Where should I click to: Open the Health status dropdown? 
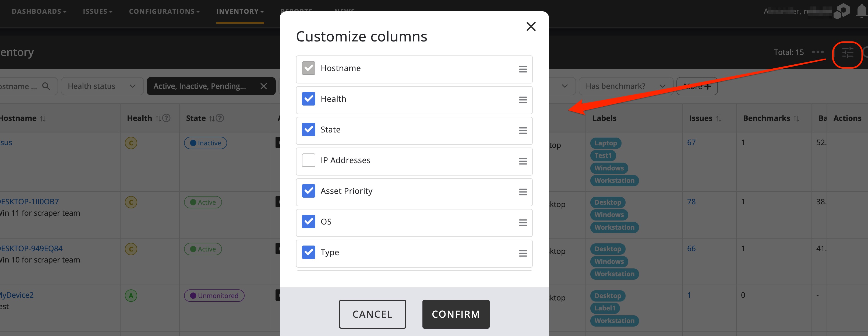(102, 86)
